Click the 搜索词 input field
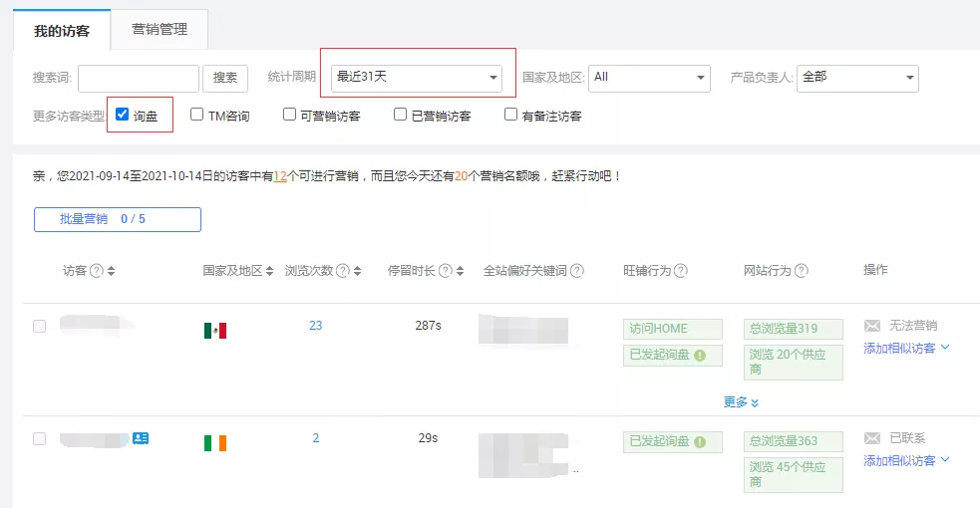Image resolution: width=980 pixels, height=508 pixels. coord(139,78)
